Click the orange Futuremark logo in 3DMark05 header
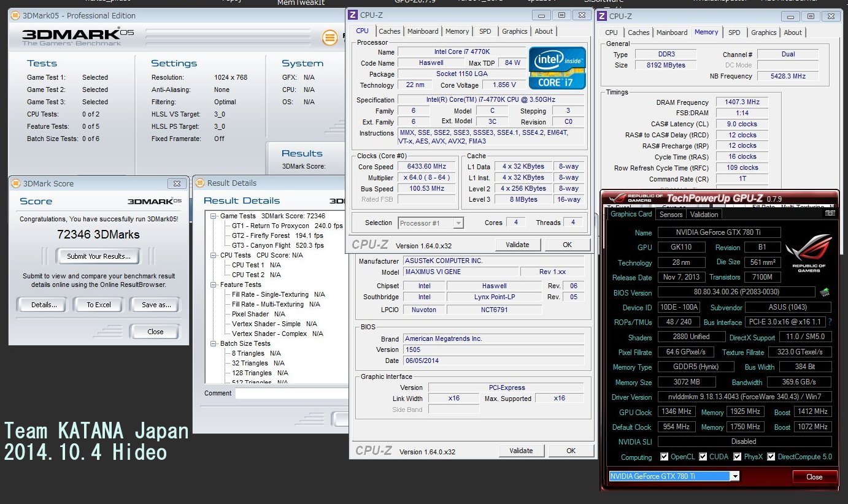Screen dimensions: 848x504 330,38
